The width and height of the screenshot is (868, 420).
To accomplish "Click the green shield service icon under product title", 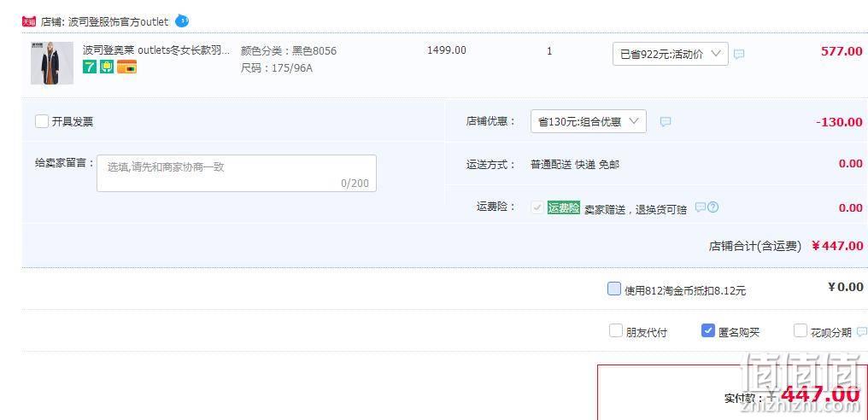I will (x=107, y=67).
